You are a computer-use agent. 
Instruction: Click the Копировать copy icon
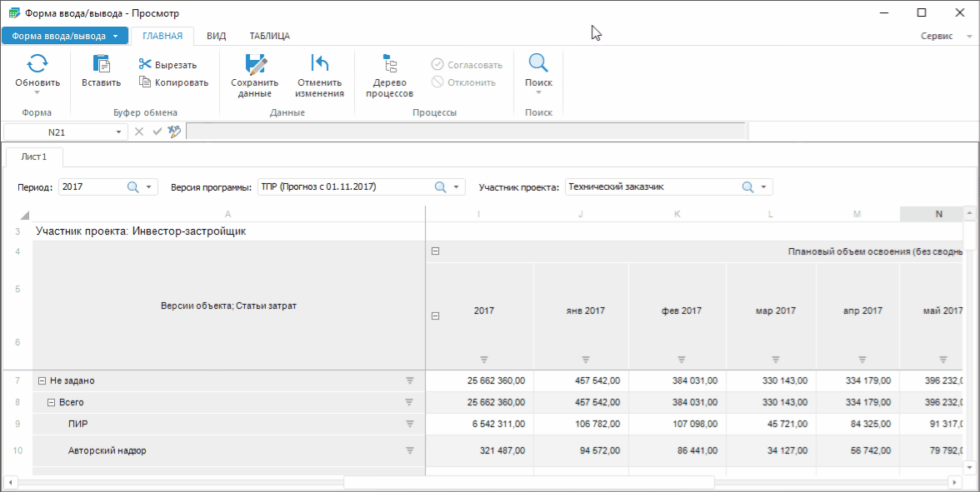pos(145,82)
